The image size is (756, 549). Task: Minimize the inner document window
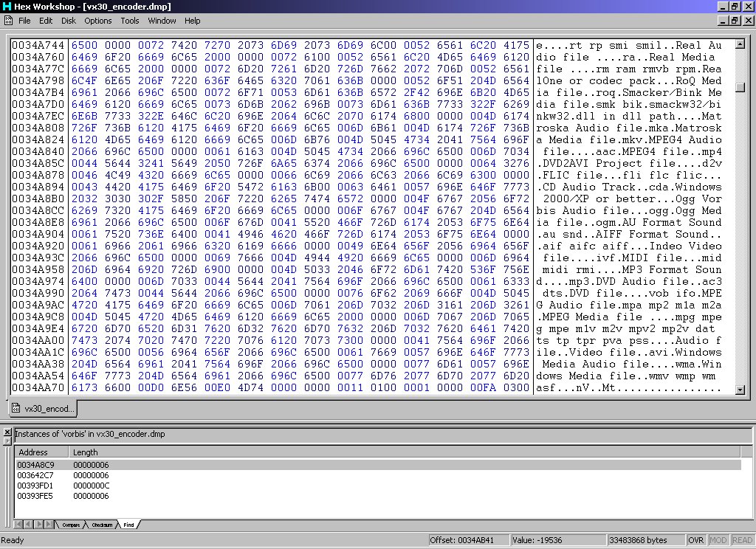click(x=723, y=21)
